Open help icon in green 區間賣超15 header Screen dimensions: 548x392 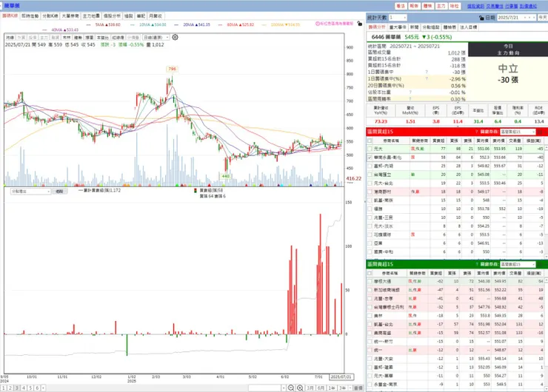(x=476, y=264)
